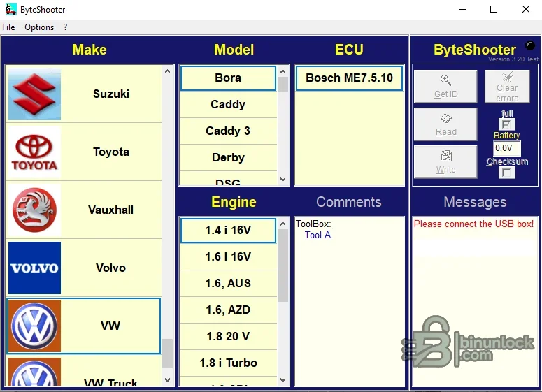Select the Volvo logo thumbnail

coord(34,268)
